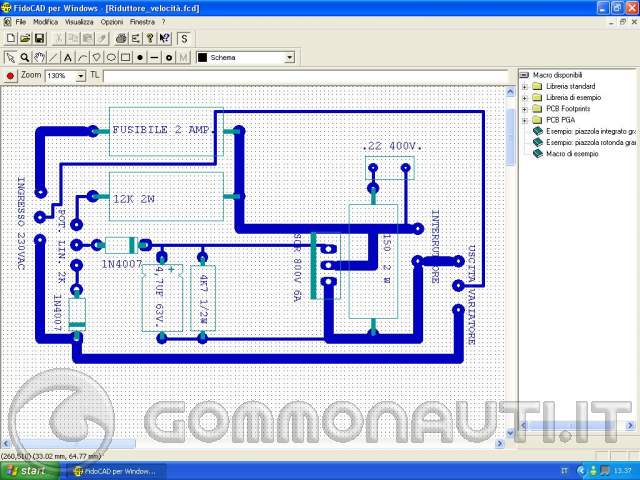
Task: Open the Modifica menu
Action: pos(45,22)
